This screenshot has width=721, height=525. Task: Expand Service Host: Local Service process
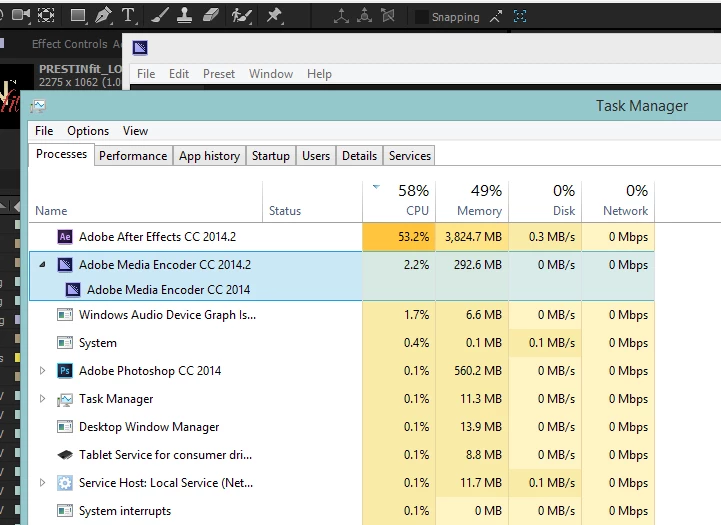[x=42, y=483]
